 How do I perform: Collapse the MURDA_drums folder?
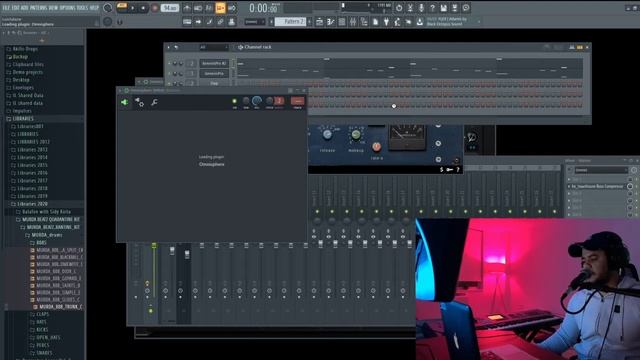click(x=47, y=235)
